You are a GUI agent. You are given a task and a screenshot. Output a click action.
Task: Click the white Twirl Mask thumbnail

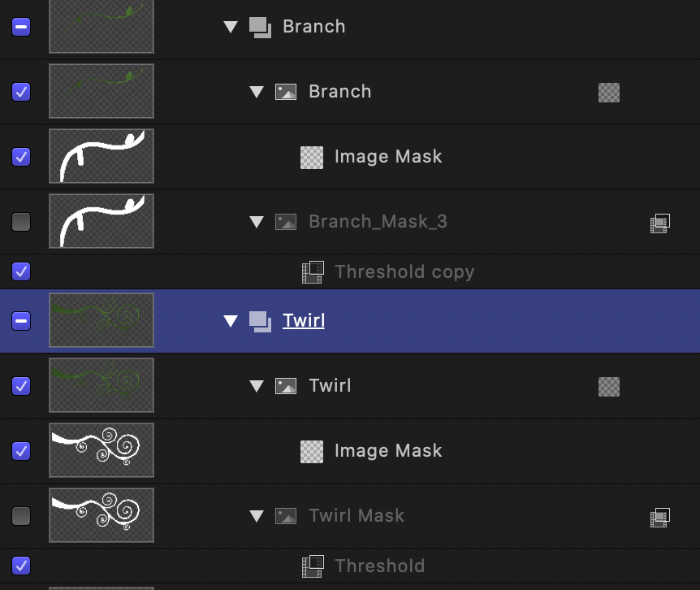click(x=102, y=515)
